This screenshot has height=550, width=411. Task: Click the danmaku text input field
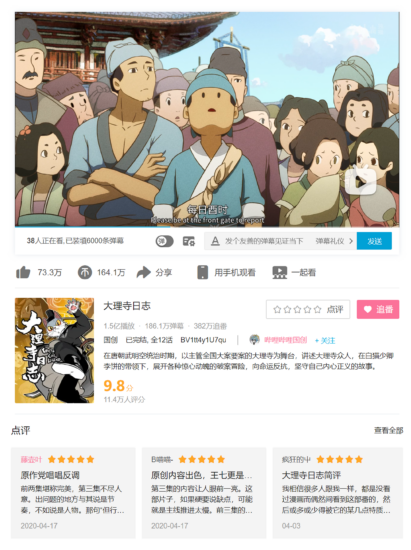coord(269,241)
